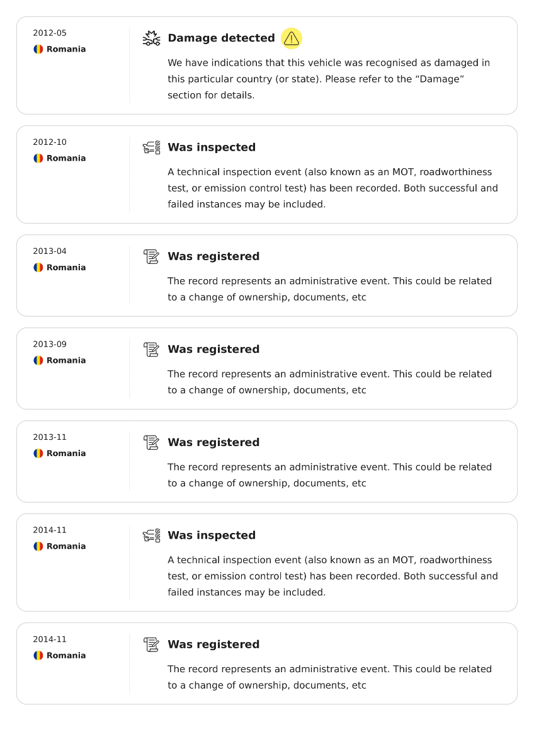The height and width of the screenshot is (756, 534).
Task: Click the "Was registered" title in the 2013-09 record
Action: click(213, 350)
